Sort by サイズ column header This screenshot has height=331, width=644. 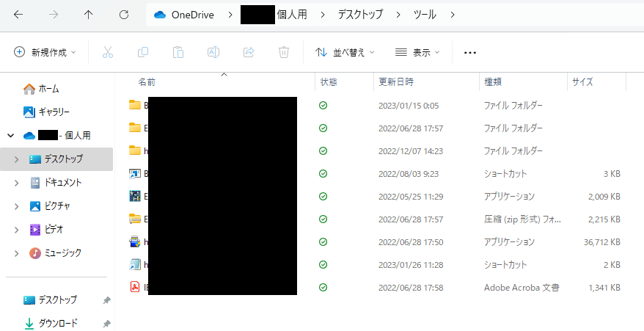(x=582, y=82)
